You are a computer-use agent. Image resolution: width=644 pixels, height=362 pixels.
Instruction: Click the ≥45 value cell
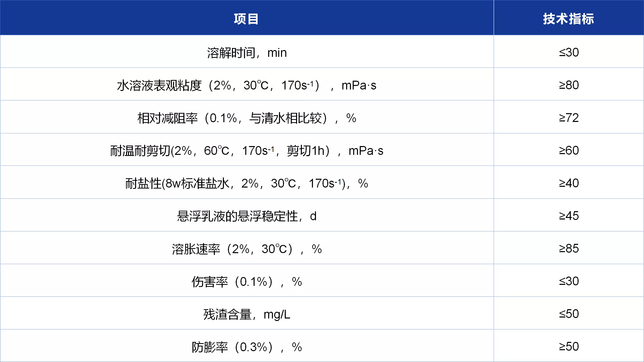(x=569, y=216)
